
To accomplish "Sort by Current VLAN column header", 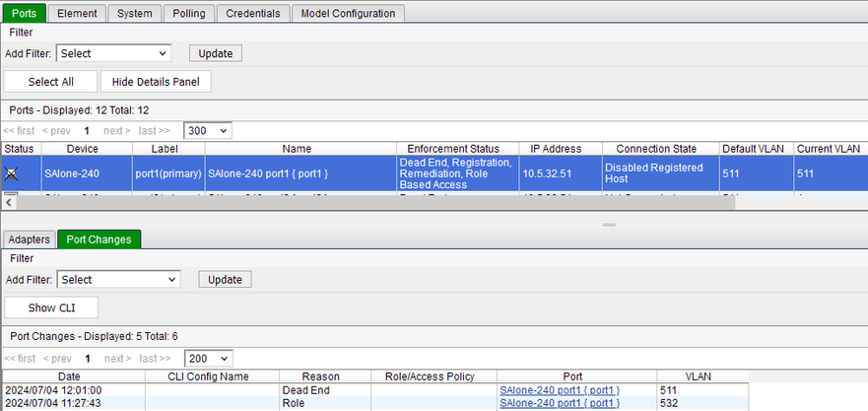I will pos(829,149).
